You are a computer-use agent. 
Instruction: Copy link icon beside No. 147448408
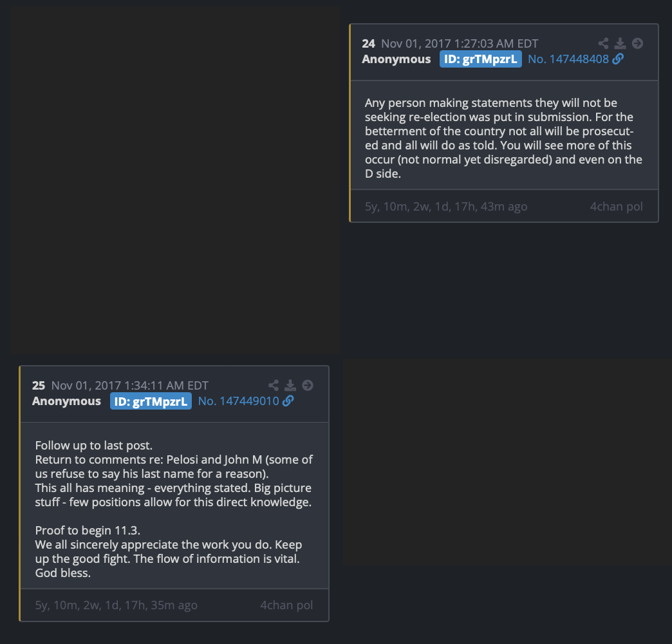coord(618,59)
